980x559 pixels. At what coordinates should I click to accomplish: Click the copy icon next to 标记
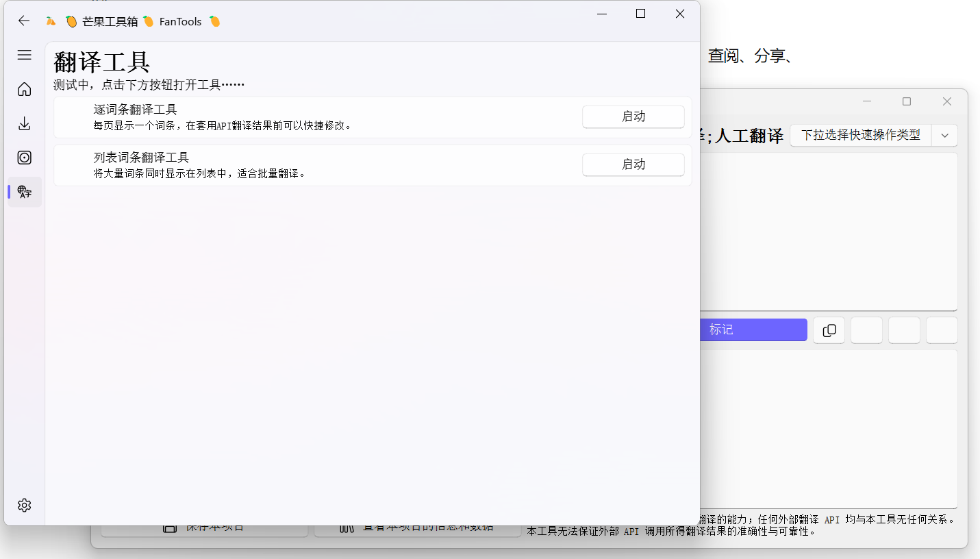pyautogui.click(x=829, y=330)
